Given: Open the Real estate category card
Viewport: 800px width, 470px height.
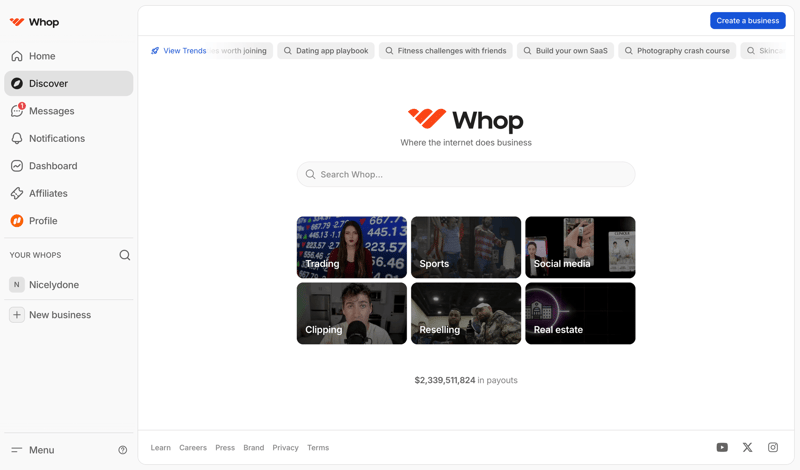Looking at the screenshot, I should [x=580, y=313].
